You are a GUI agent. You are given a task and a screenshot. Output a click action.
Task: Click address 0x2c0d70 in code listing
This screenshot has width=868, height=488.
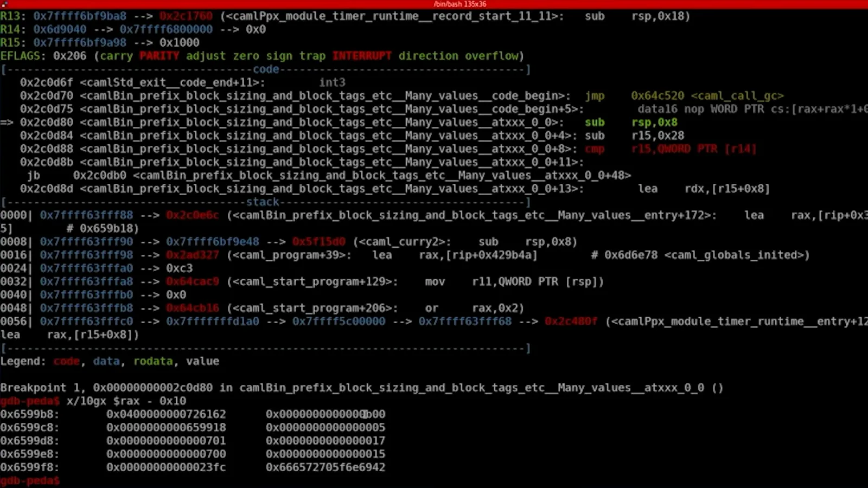(x=47, y=96)
